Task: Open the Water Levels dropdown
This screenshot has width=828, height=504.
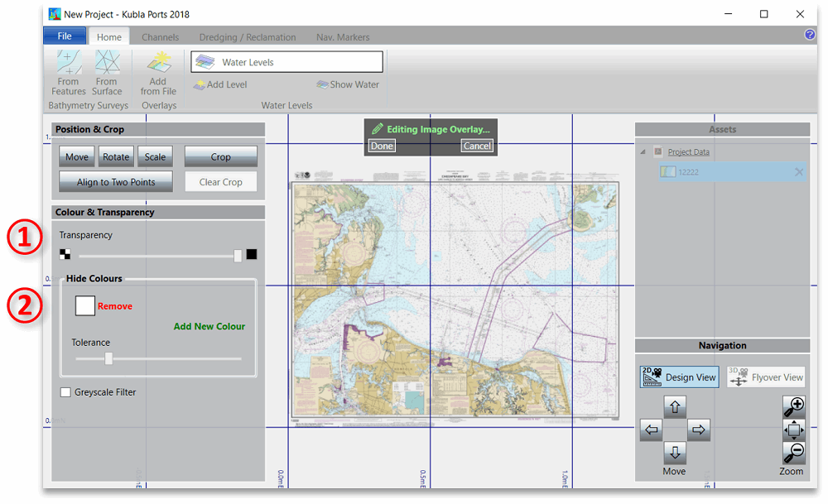Action: (x=286, y=62)
